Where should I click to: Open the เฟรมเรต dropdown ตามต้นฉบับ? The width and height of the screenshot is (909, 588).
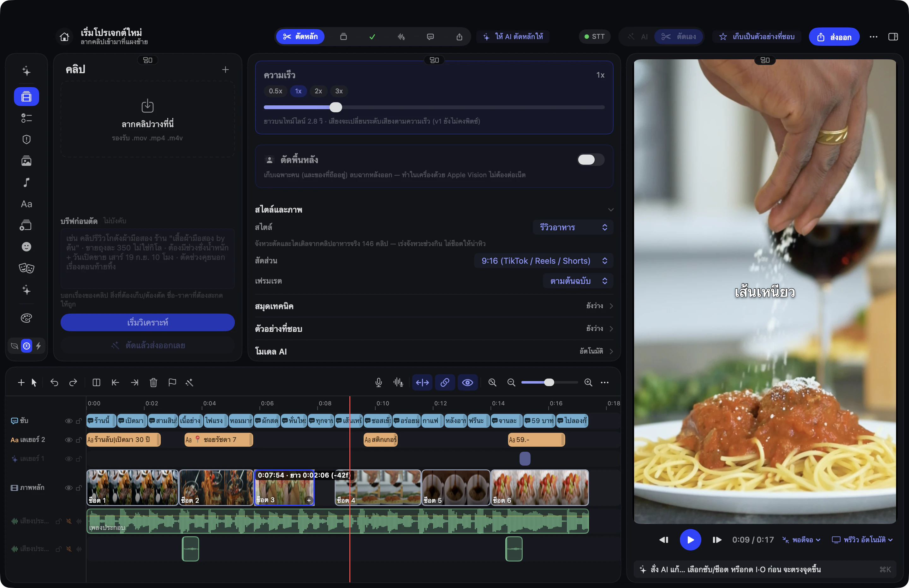coord(578,281)
